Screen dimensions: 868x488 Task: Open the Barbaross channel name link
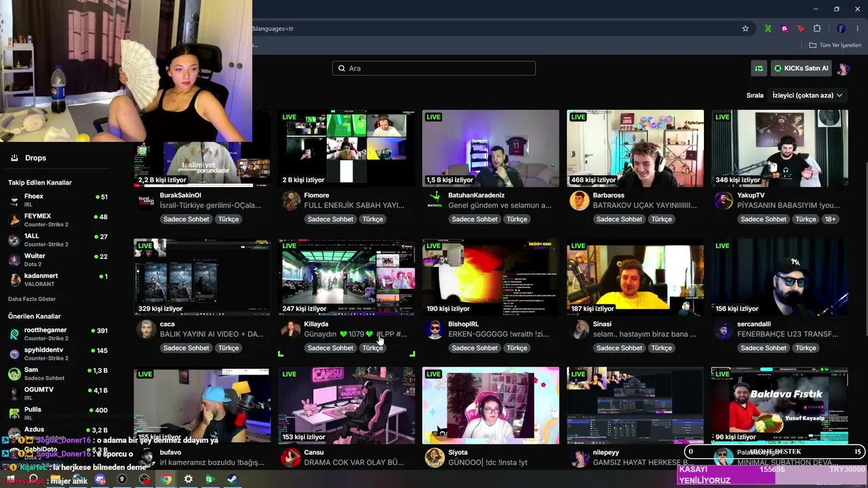coord(609,195)
